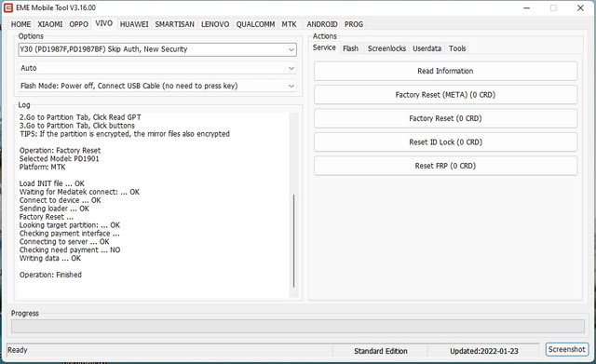Switch to the LENOVO tab
Viewport: 596px width, 364px height.
(215, 24)
